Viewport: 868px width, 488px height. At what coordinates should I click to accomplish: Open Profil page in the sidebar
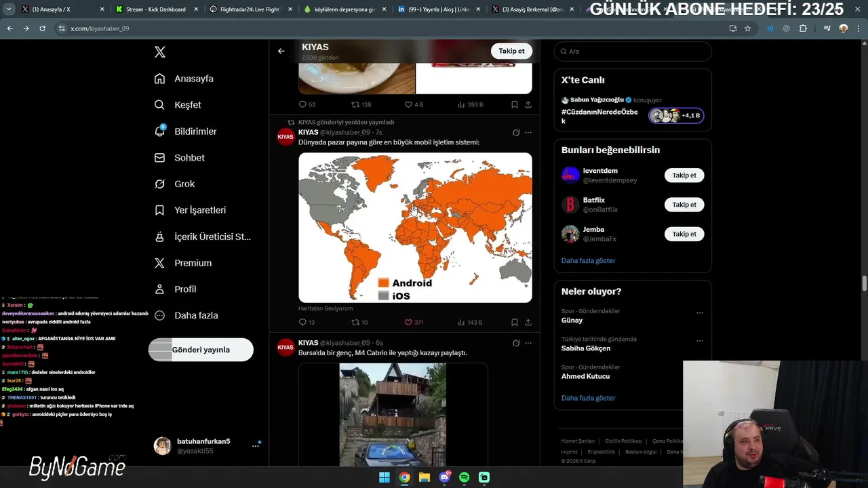click(x=175, y=289)
